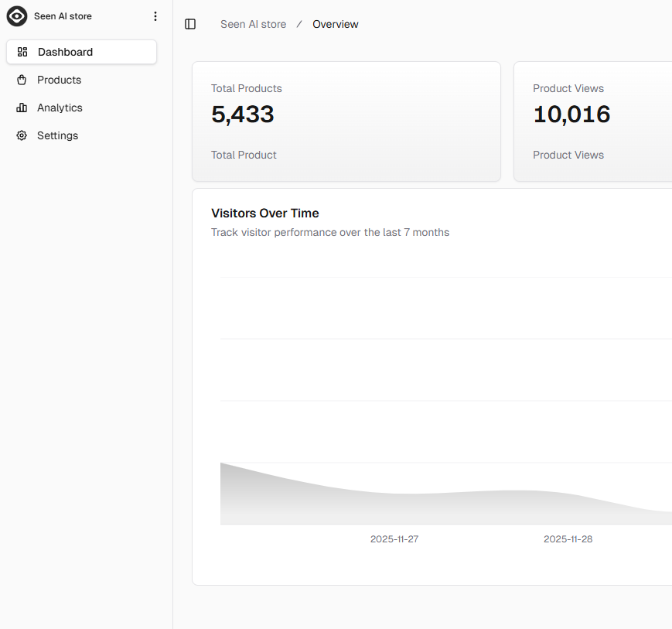Click the 2025-11-28 chart axis label

(x=568, y=538)
